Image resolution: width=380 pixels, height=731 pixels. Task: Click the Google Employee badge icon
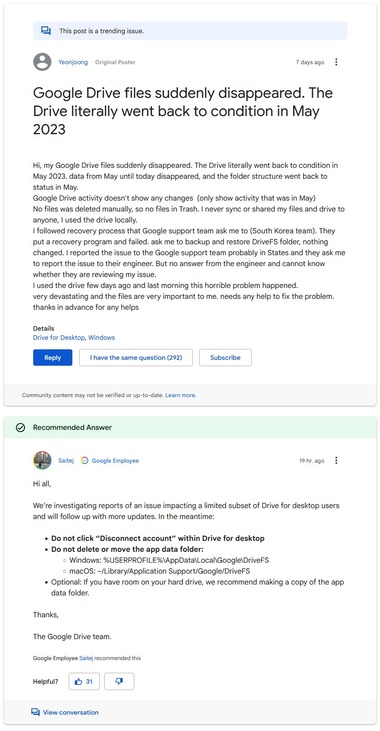(84, 461)
